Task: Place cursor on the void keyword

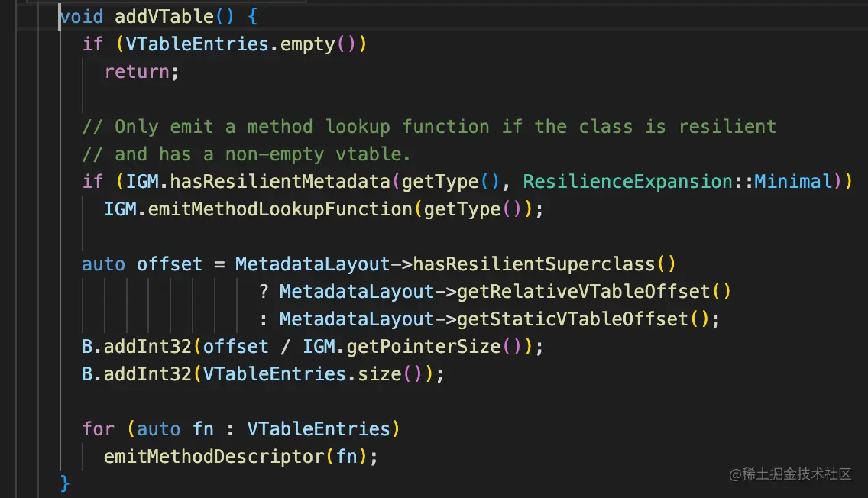Action: 82,16
